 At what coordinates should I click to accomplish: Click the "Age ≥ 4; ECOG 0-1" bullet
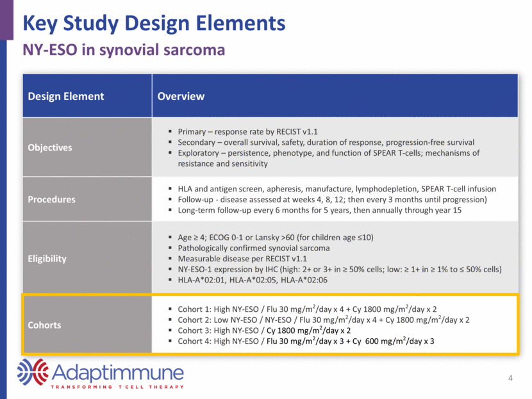(276, 238)
